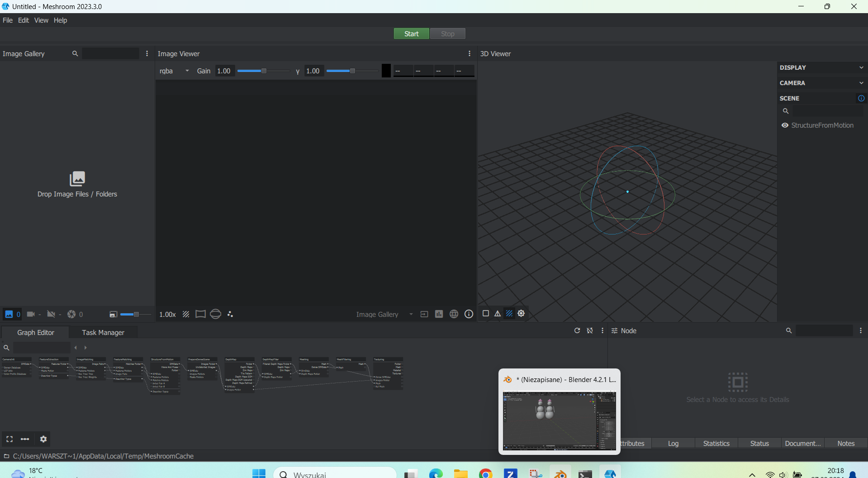868x478 pixels.
Task: Expand the DISPLAY section
Action: pyautogui.click(x=822, y=67)
